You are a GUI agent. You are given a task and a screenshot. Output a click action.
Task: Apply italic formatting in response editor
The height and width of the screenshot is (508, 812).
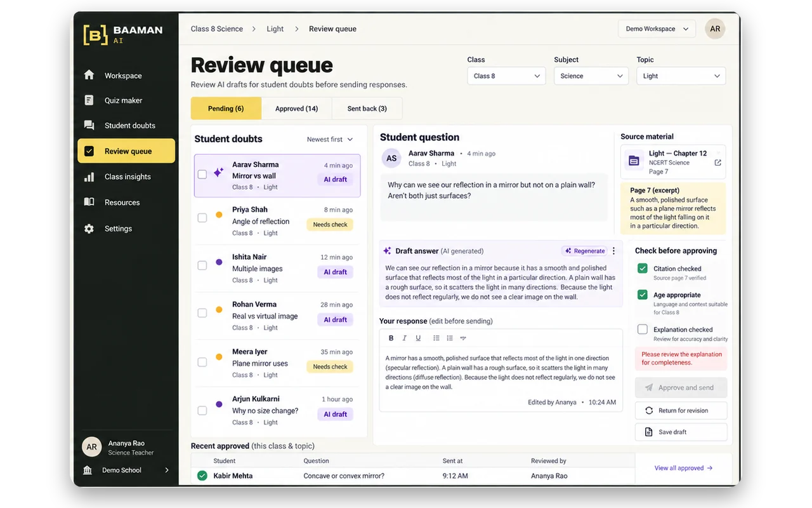(405, 338)
